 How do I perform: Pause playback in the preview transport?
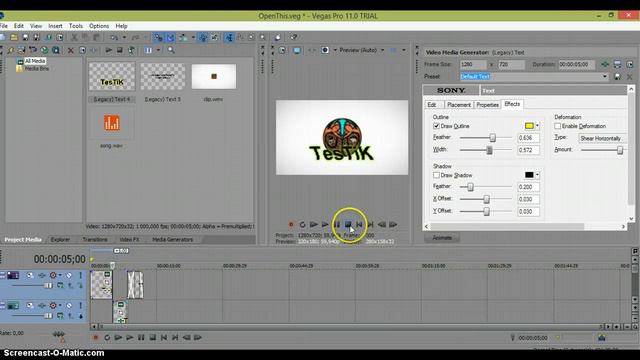[337, 224]
